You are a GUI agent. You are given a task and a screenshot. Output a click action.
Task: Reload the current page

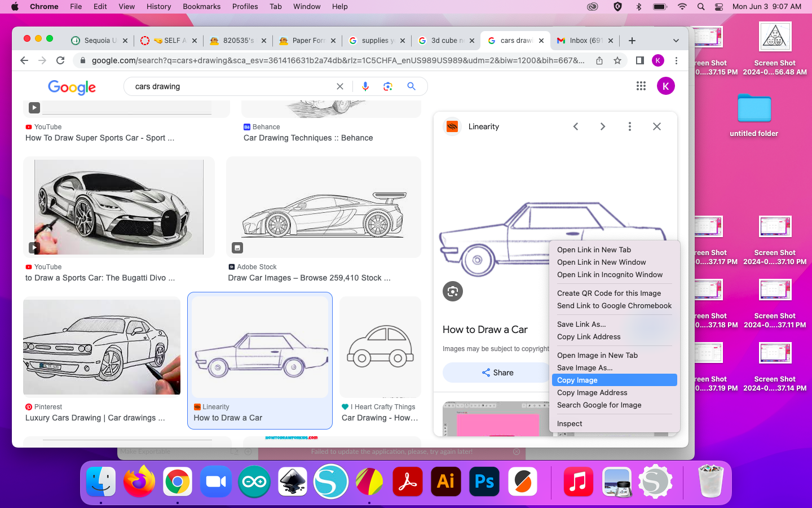click(x=60, y=60)
